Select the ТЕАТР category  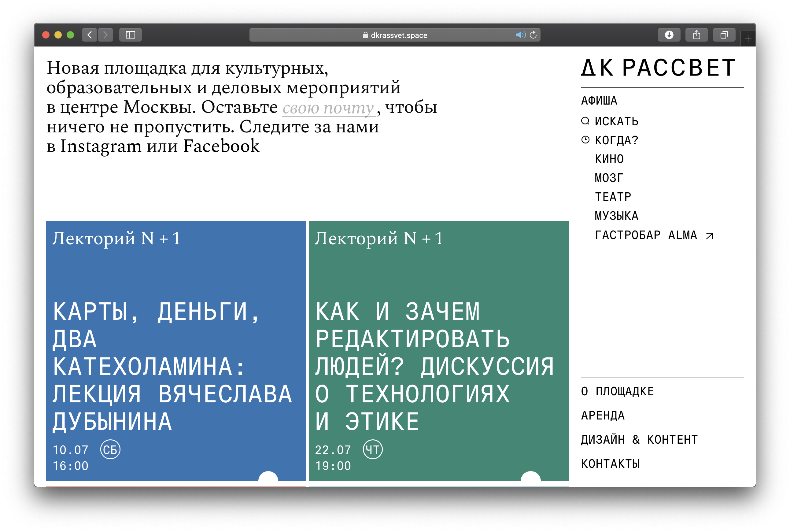613,197
